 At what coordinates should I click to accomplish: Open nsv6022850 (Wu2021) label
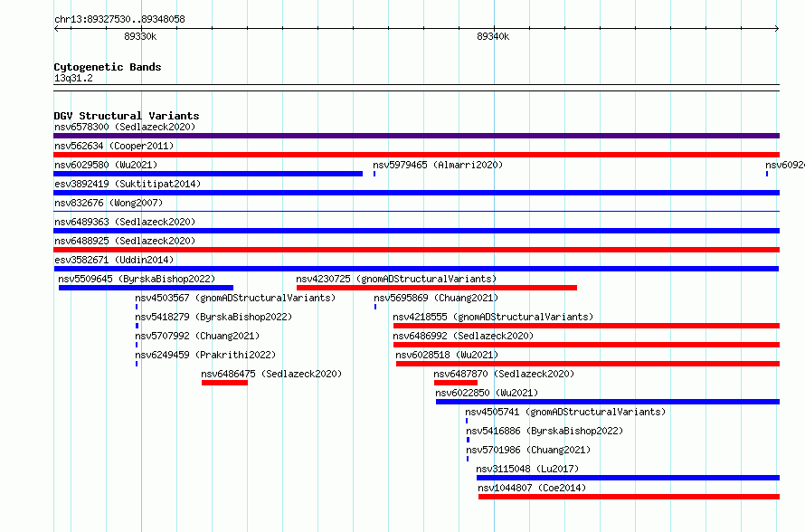click(487, 393)
